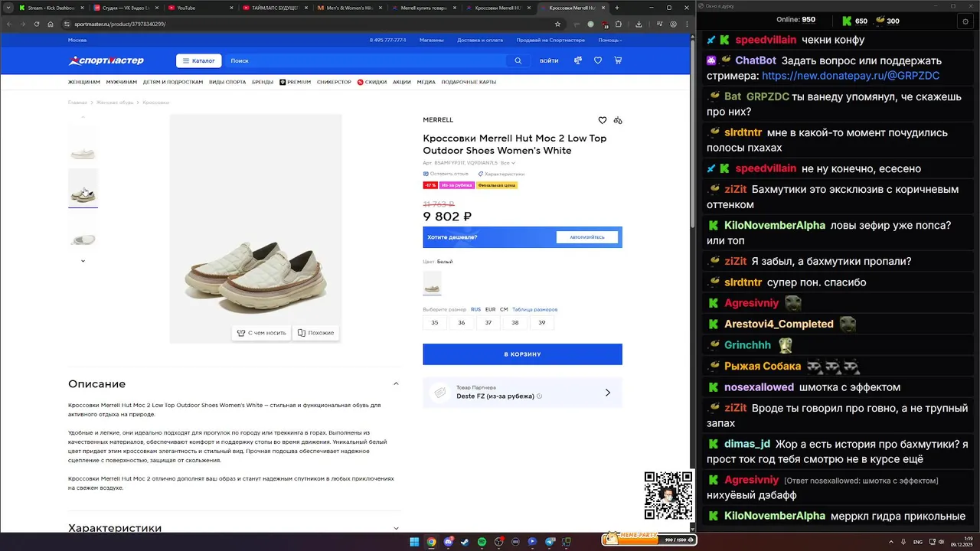Screen dimensions: 980x551
Task: Select RUS size system
Action: coord(475,310)
